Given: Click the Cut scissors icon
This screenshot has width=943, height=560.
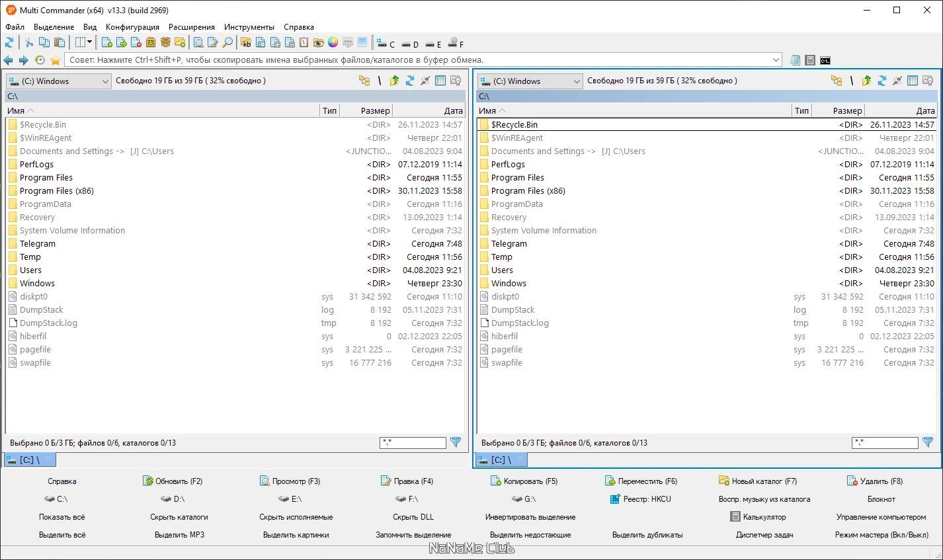Looking at the screenshot, I should coord(29,42).
